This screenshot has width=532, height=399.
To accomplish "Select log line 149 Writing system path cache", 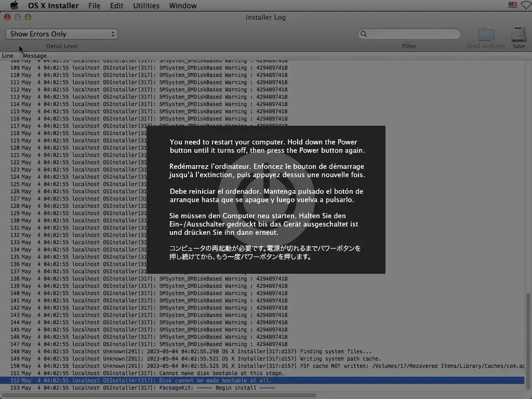I will (x=262, y=358).
